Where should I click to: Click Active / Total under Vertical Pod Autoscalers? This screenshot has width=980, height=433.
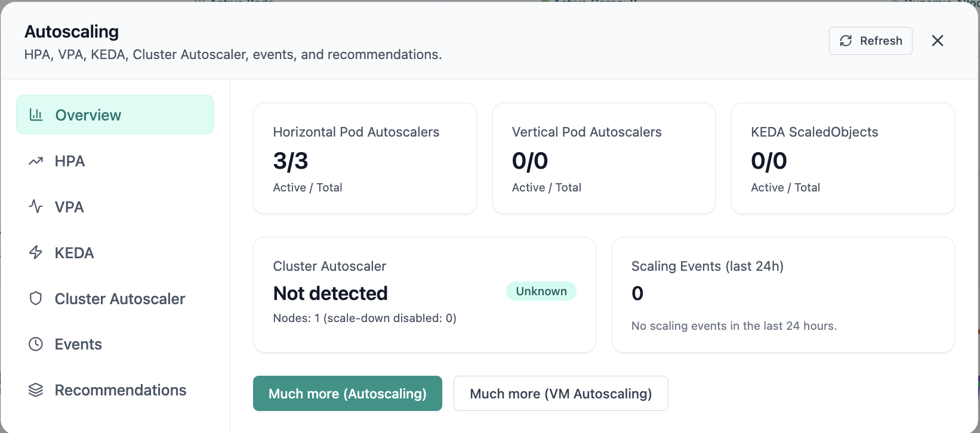(547, 188)
